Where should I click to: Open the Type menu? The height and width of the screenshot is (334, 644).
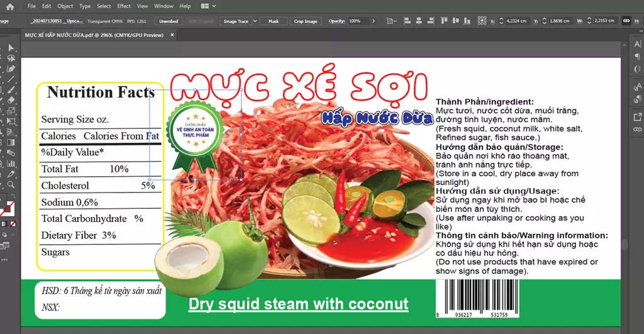85,6
